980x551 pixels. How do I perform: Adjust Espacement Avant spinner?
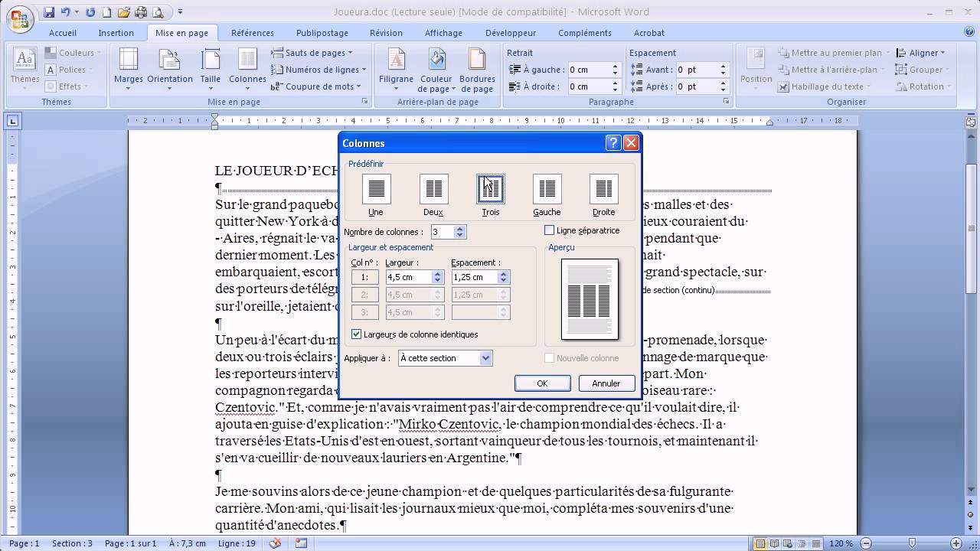click(723, 69)
